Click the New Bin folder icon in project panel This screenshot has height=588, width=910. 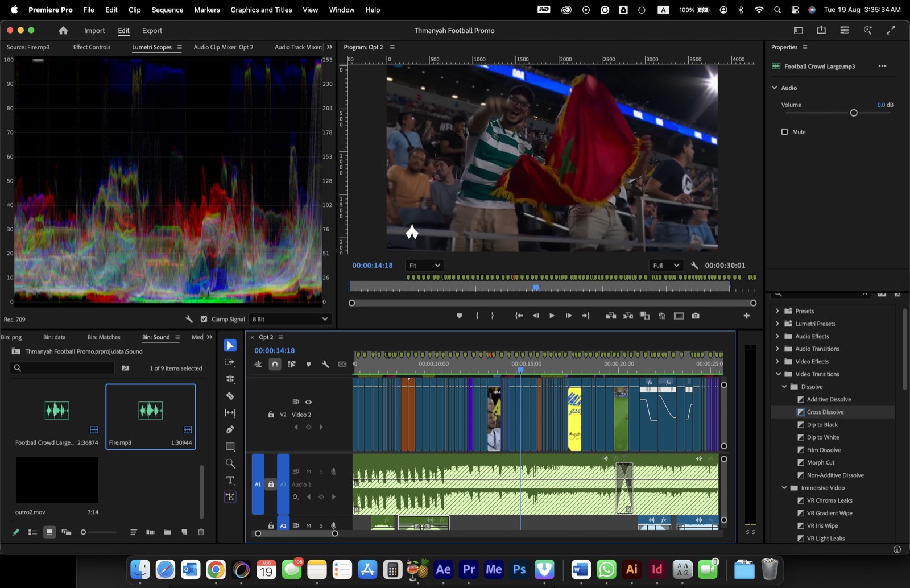(x=167, y=532)
